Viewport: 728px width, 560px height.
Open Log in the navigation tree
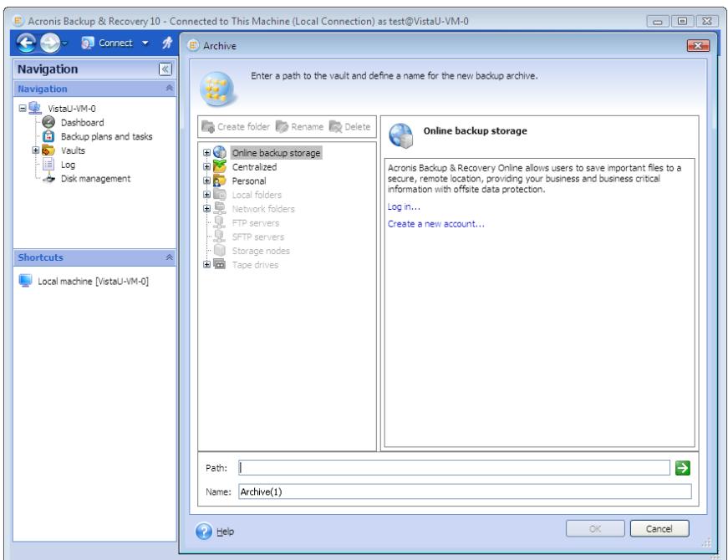tap(68, 165)
